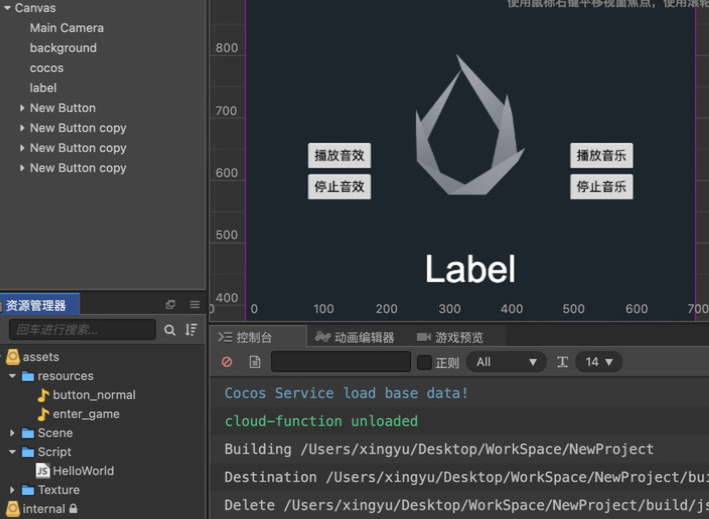Image resolution: width=709 pixels, height=519 pixels.
Task: Select the assets root label
Action: click(x=41, y=357)
